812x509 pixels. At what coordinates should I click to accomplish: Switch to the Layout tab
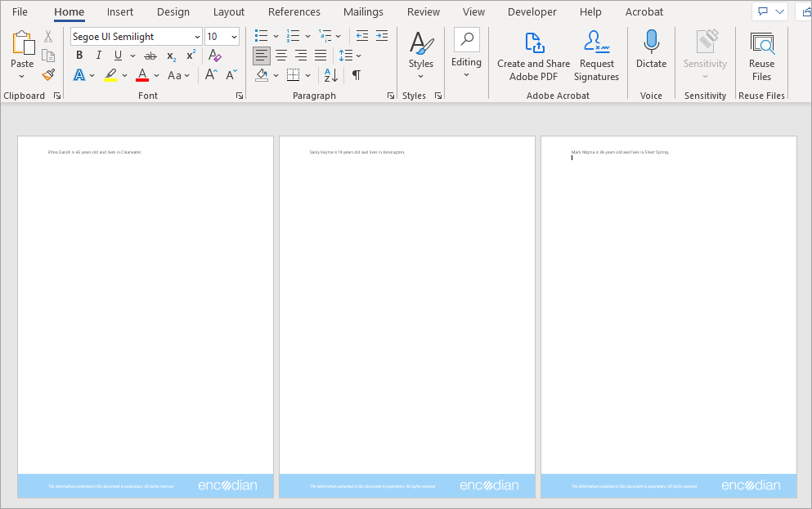point(229,12)
